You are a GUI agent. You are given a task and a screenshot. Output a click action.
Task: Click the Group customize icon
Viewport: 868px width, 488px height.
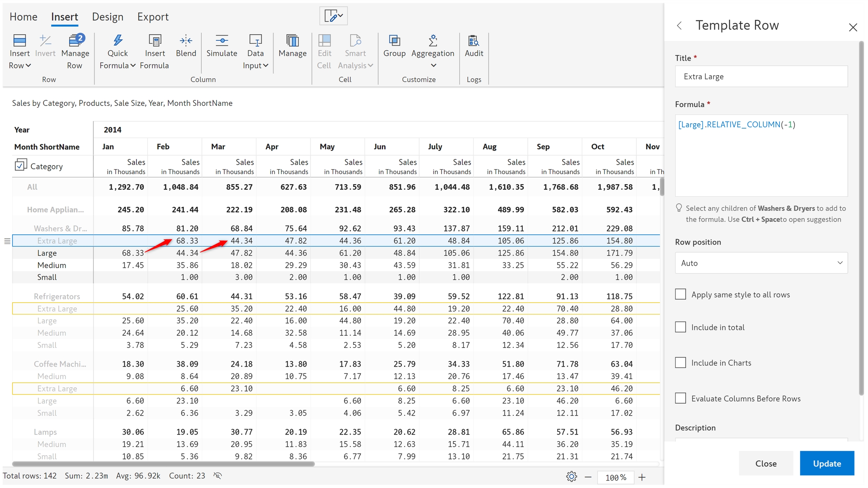[394, 41]
